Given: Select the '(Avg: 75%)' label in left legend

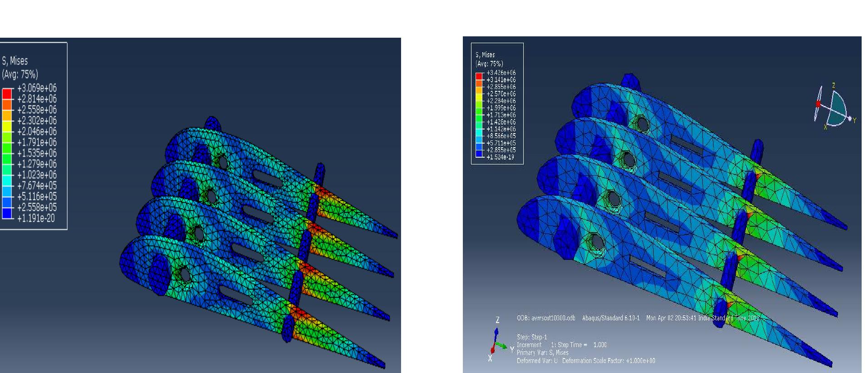Looking at the screenshot, I should (x=20, y=74).
